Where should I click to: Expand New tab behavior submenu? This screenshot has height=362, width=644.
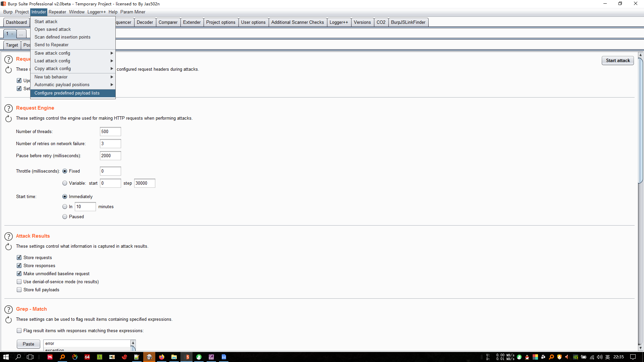(x=73, y=77)
